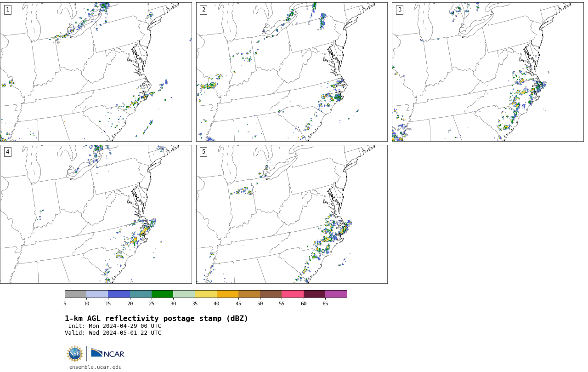Click the NCAR logo

click(x=107, y=353)
